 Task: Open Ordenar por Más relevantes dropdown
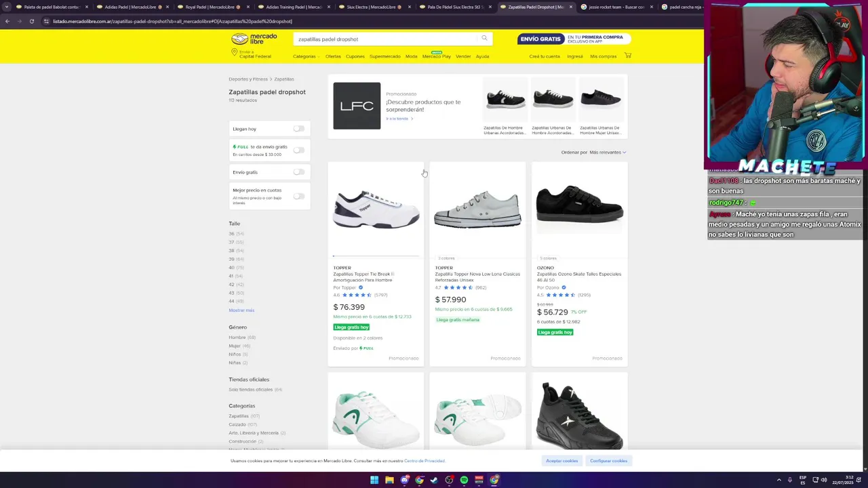click(x=608, y=152)
